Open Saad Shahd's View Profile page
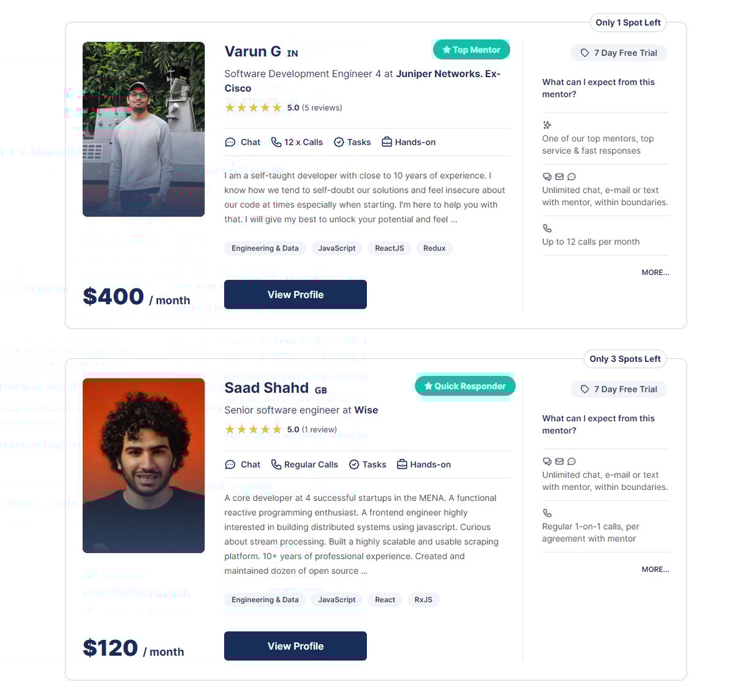The height and width of the screenshot is (700, 735). click(x=295, y=645)
